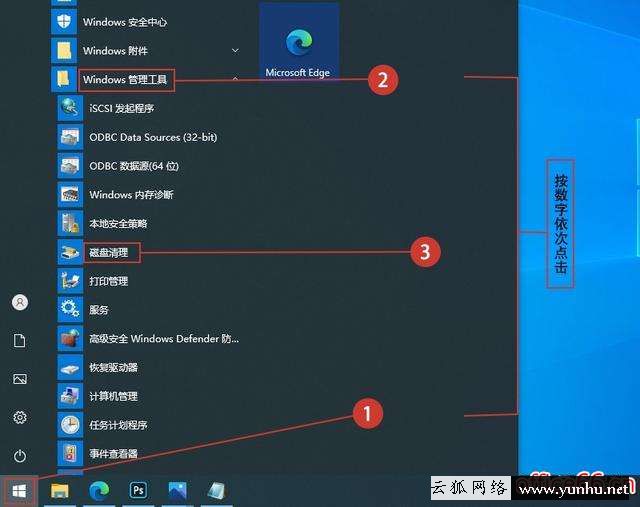Open 任务计划程序 clock icon

pyautogui.click(x=70, y=425)
